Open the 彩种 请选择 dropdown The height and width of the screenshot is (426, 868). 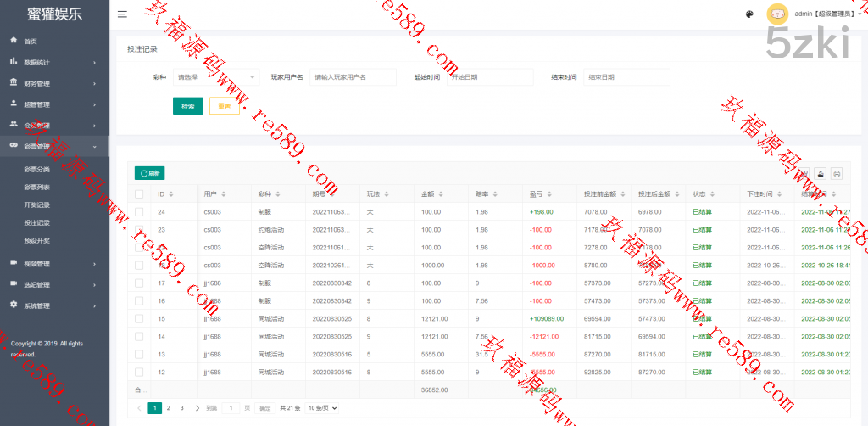pyautogui.click(x=216, y=77)
